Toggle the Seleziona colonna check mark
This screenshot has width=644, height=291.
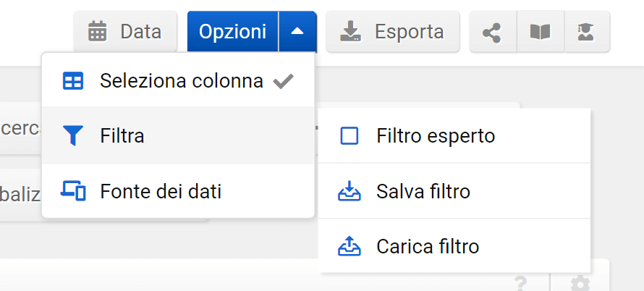pos(283,81)
